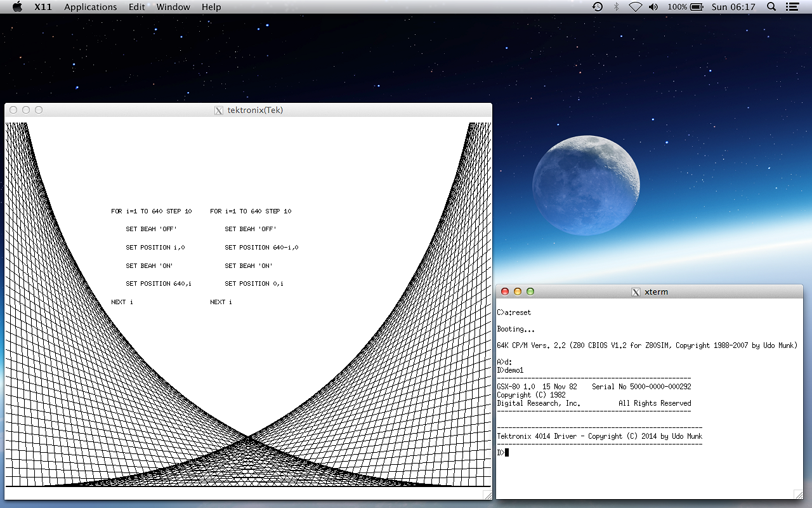This screenshot has height=508, width=812.
Task: Open the Wi-Fi status menu
Action: point(635,7)
